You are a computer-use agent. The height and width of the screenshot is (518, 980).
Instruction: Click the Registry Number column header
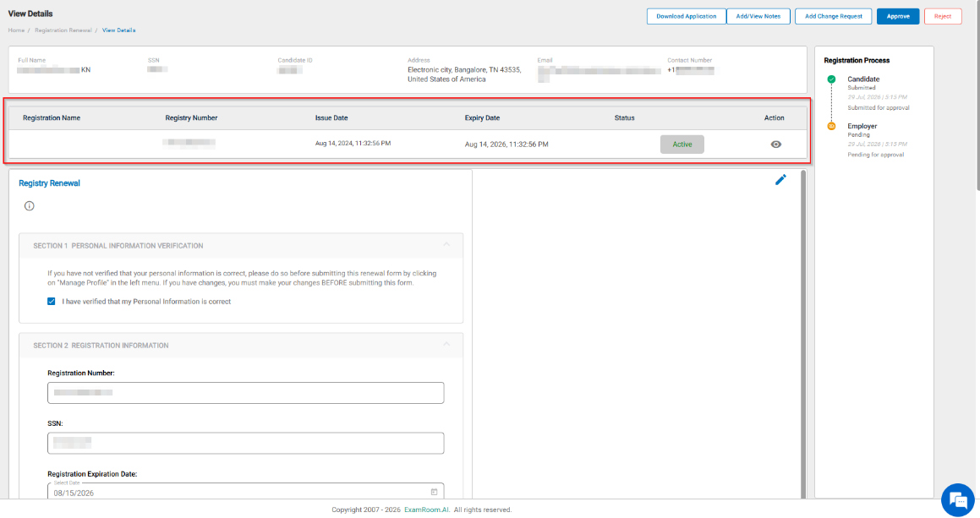click(x=191, y=118)
